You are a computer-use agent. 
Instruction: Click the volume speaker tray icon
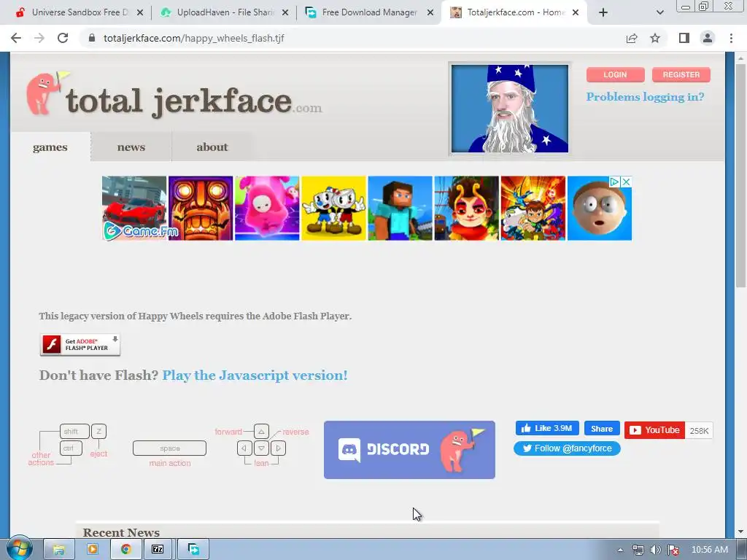[x=656, y=550]
